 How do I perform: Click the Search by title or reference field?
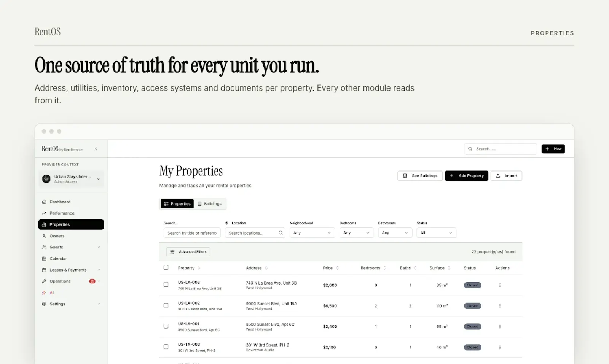coord(192,233)
